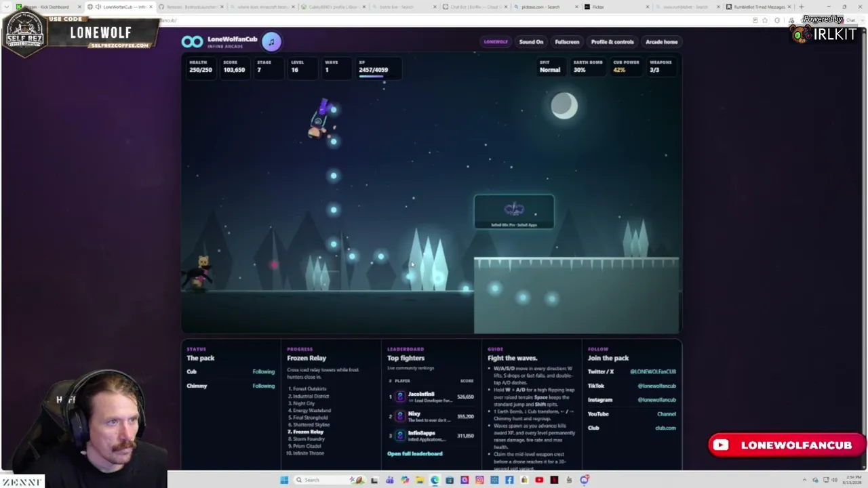Viewport: 868px width, 488px height.
Task: Open the club.com link
Action: click(x=665, y=428)
